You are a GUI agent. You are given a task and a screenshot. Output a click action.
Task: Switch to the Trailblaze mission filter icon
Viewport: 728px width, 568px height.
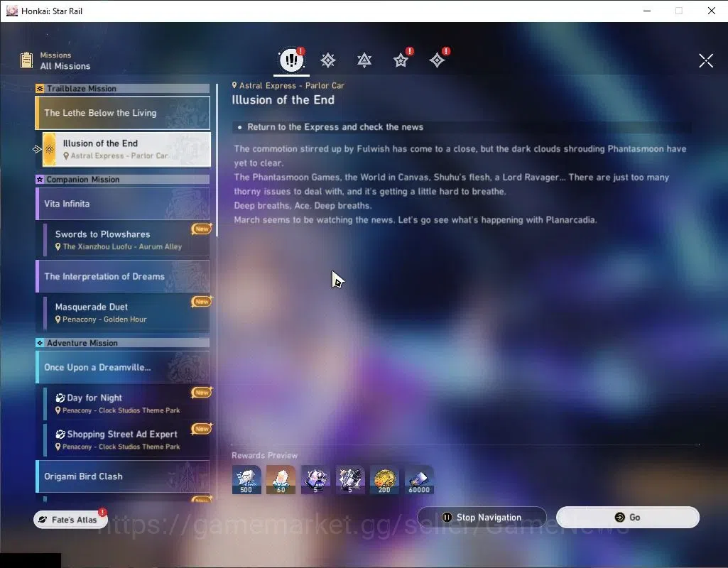[328, 60]
